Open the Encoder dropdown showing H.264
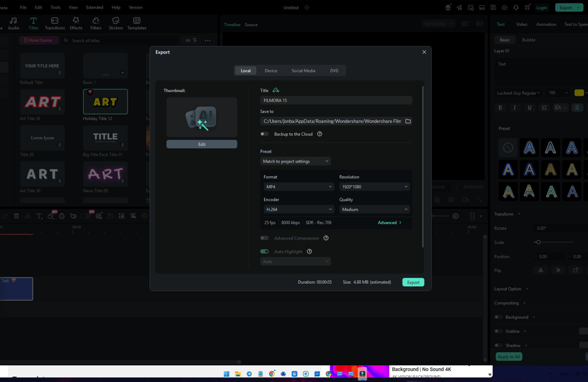Screen dimensions: 588x382 [x=299, y=210]
